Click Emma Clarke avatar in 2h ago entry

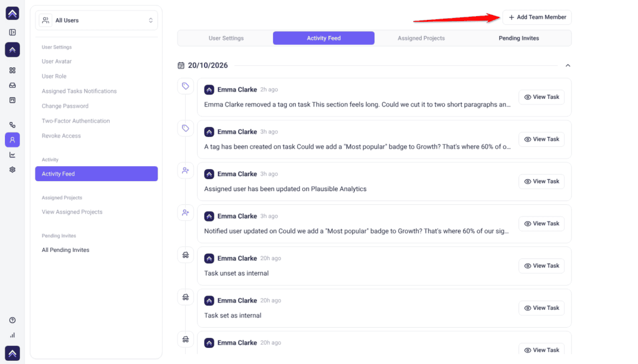(209, 90)
